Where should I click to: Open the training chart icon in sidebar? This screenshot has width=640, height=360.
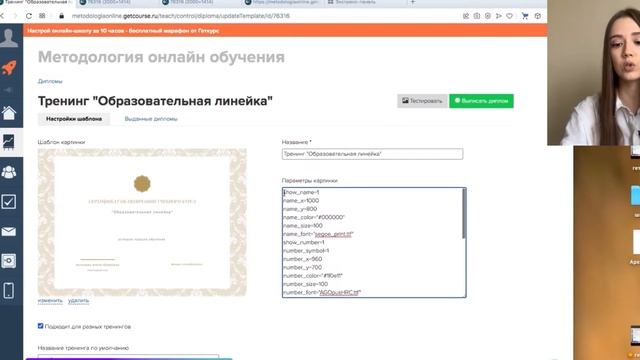pos(9,142)
